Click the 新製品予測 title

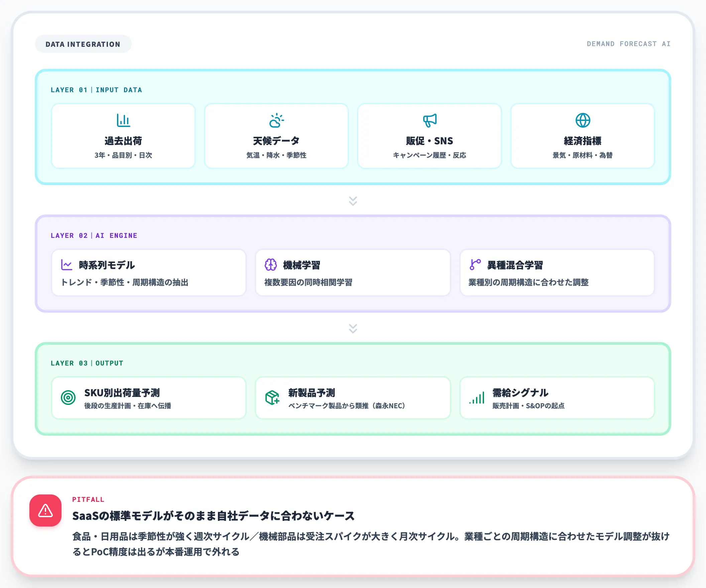(x=312, y=393)
